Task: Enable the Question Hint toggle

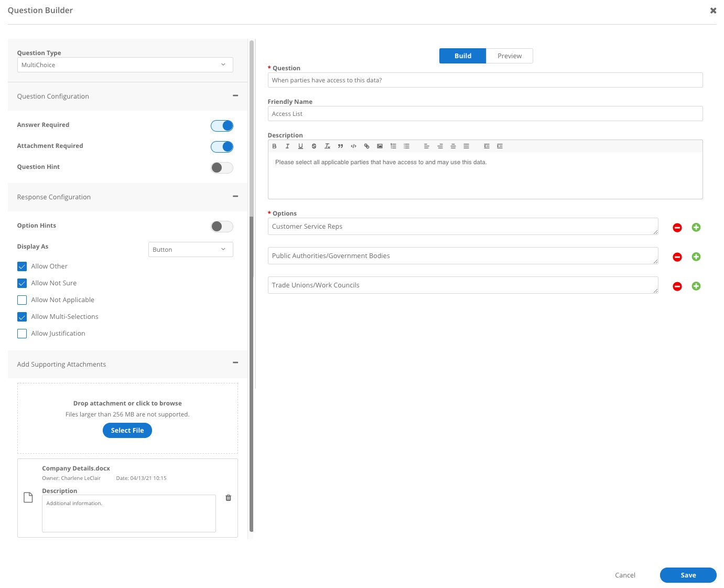Action: pyautogui.click(x=221, y=167)
